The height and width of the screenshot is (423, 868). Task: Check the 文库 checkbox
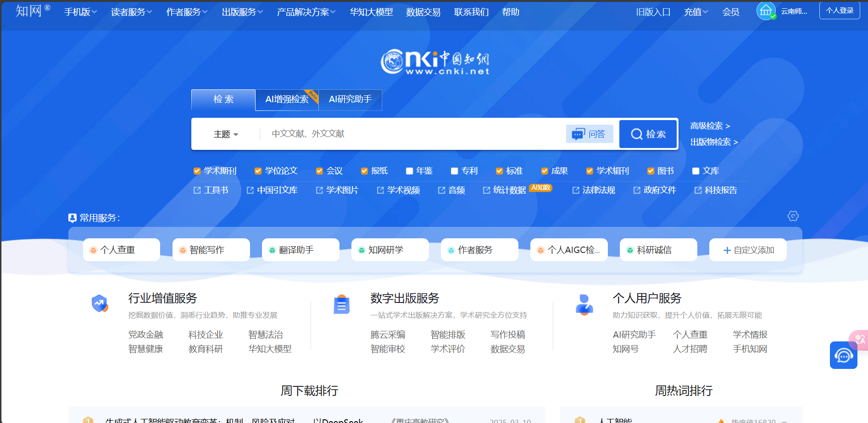click(696, 171)
